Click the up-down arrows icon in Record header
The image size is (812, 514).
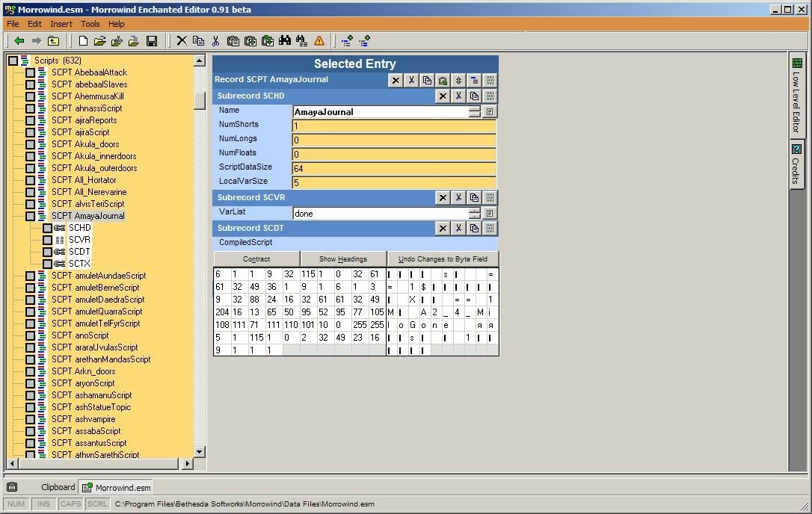tap(458, 80)
